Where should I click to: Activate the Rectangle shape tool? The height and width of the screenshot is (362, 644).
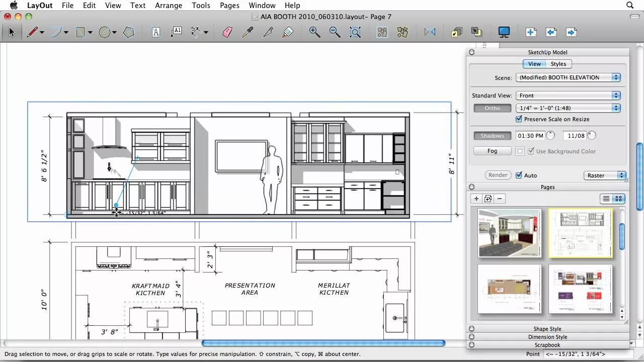point(80,32)
